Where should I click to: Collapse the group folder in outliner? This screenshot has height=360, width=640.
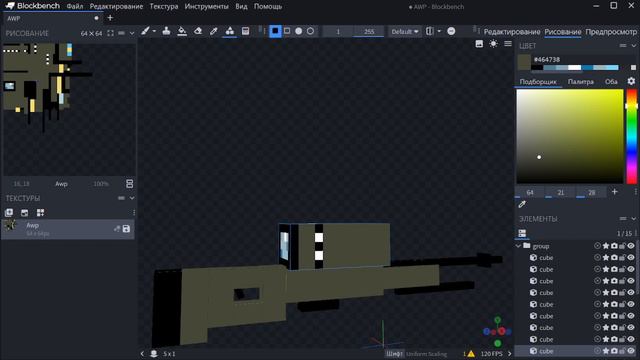click(x=518, y=246)
